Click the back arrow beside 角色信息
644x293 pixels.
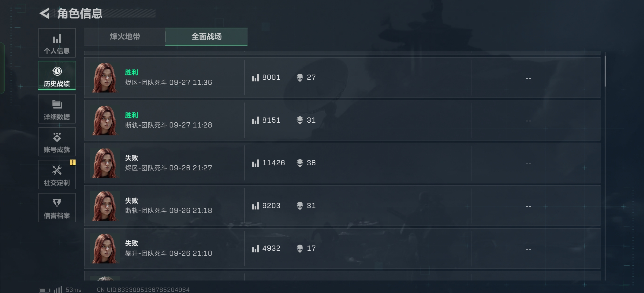pyautogui.click(x=45, y=13)
